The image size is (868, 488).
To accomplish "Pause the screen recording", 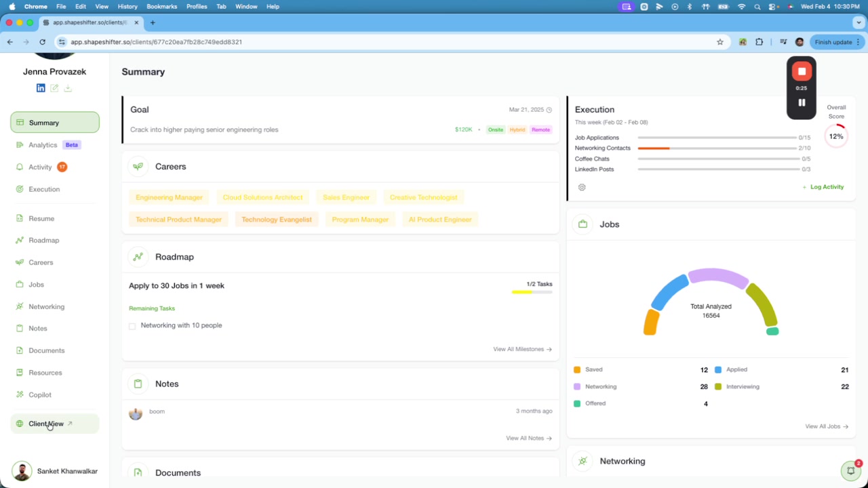I will (802, 103).
